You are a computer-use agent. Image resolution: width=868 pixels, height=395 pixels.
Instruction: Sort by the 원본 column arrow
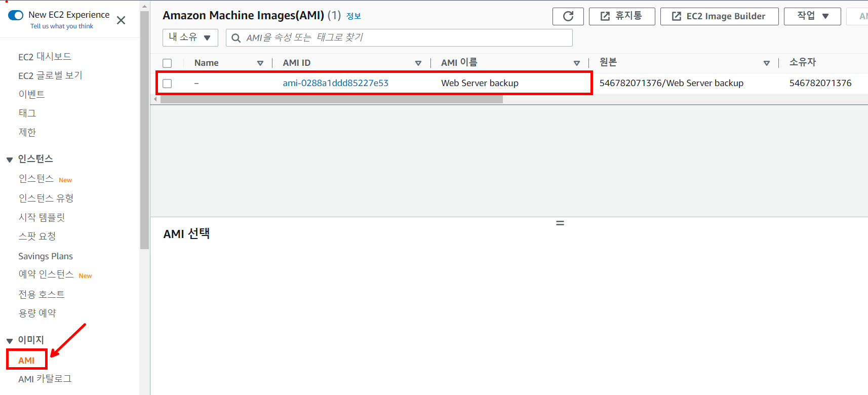point(767,63)
